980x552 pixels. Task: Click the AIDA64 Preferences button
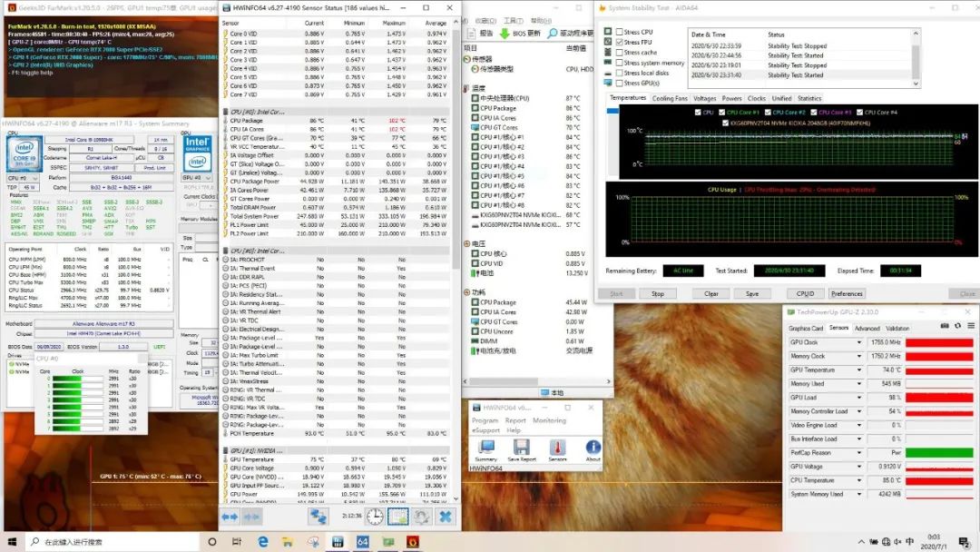click(x=847, y=293)
